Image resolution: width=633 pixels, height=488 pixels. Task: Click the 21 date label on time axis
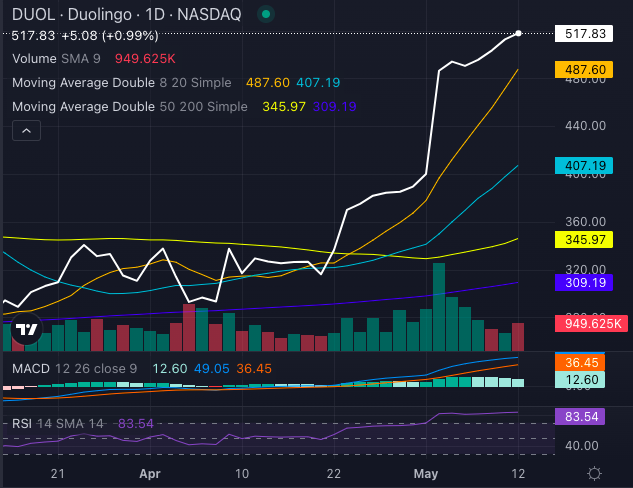pos(58,473)
